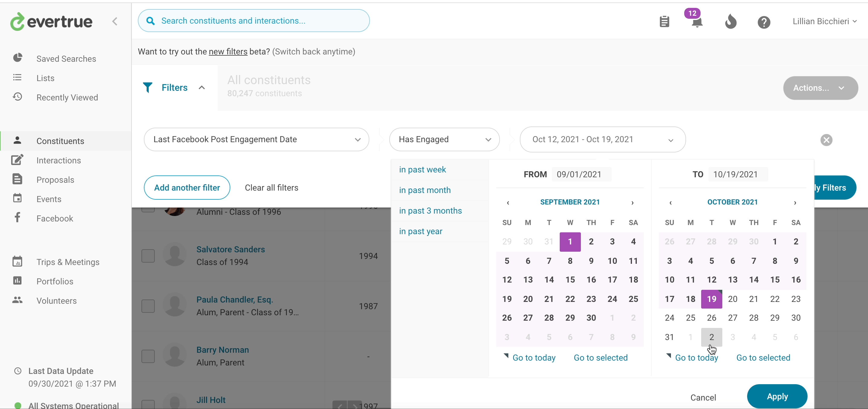868x409 pixels.
Task: Pick October 26 in the TO calendar
Action: pos(711,318)
